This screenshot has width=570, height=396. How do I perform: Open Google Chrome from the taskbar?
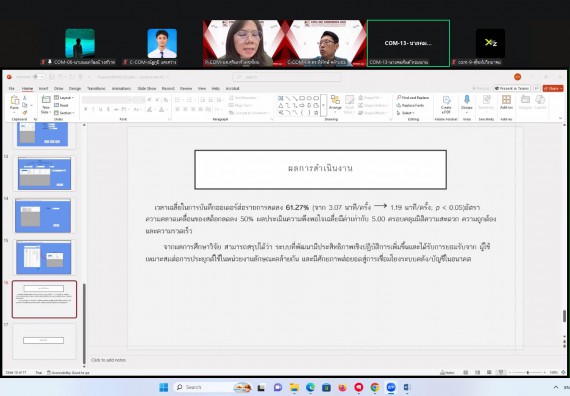(x=375, y=387)
